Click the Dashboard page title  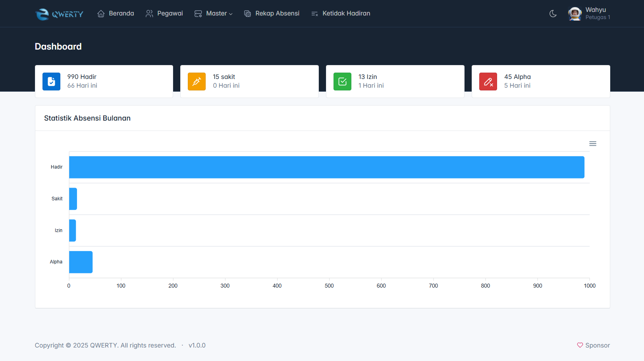[x=58, y=46]
